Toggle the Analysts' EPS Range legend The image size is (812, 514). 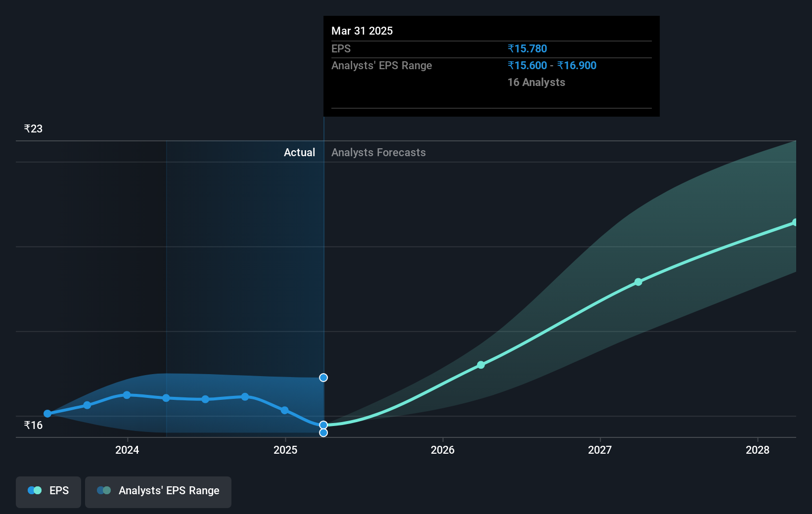pos(158,492)
